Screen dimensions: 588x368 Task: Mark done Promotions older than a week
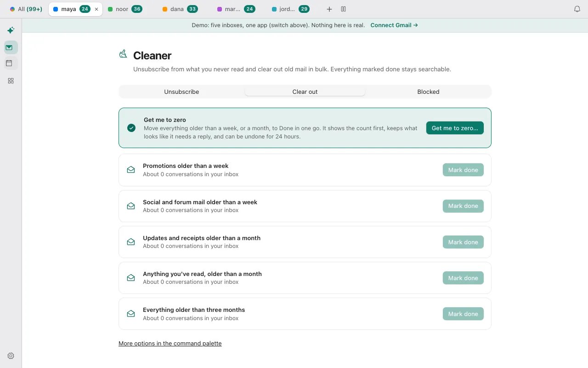463,170
